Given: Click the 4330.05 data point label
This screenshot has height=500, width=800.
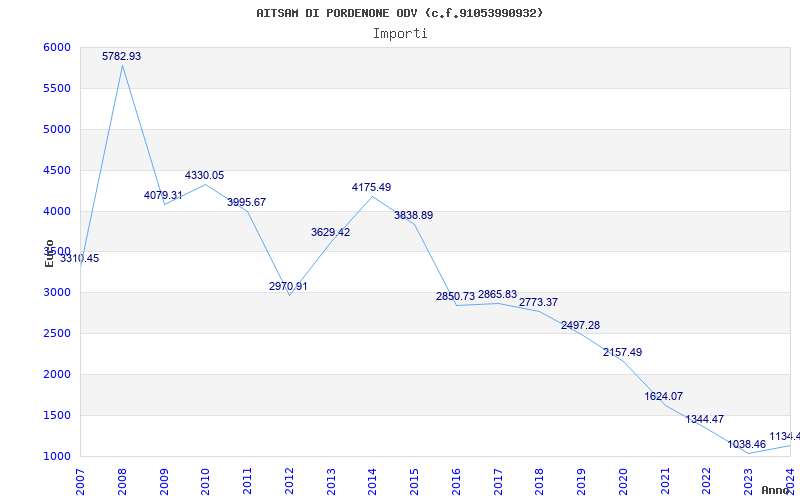Looking at the screenshot, I should point(204,176).
